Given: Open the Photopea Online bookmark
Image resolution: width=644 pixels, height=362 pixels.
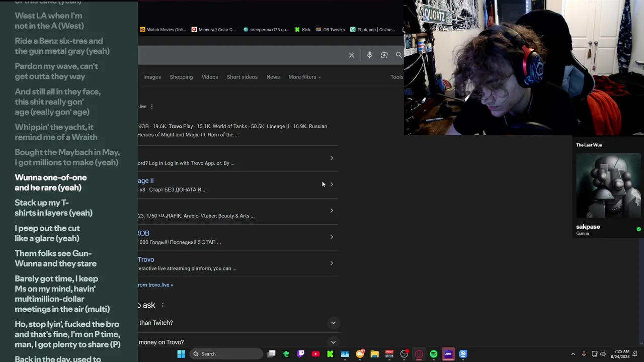Looking at the screenshot, I should 372,30.
